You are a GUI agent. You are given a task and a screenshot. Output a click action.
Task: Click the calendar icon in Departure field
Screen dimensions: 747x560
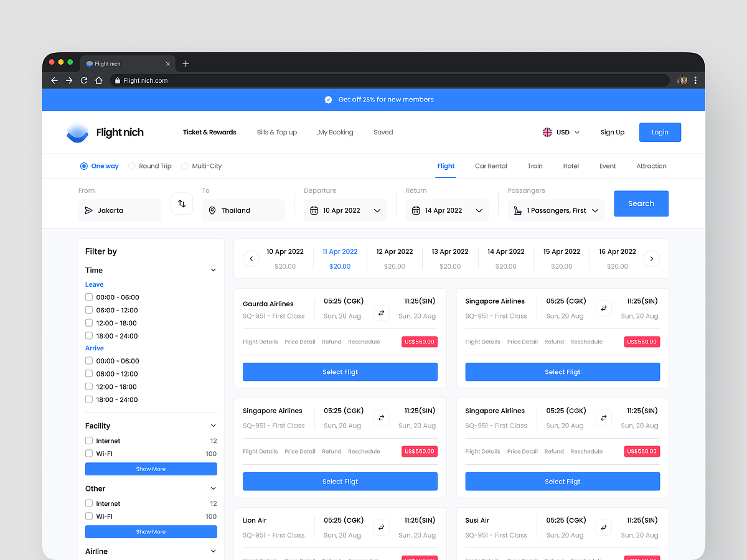(314, 210)
